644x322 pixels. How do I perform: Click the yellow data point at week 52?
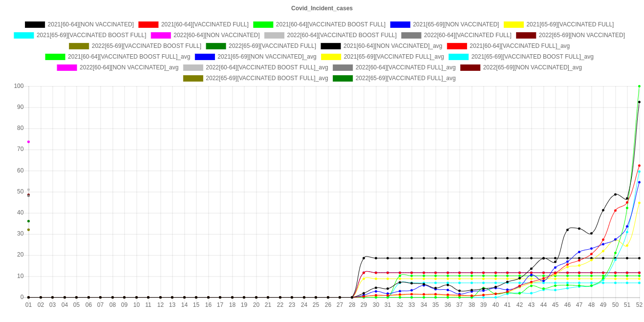[639, 203]
